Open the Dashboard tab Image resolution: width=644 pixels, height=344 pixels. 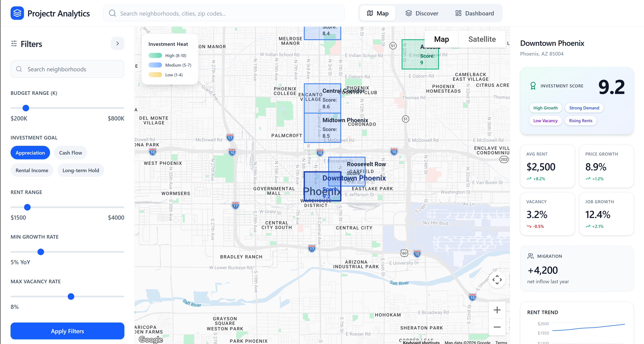[x=475, y=13]
